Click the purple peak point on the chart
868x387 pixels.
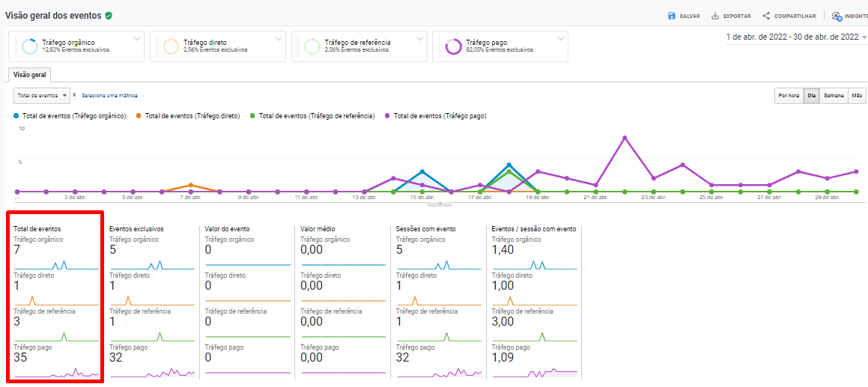tap(625, 138)
